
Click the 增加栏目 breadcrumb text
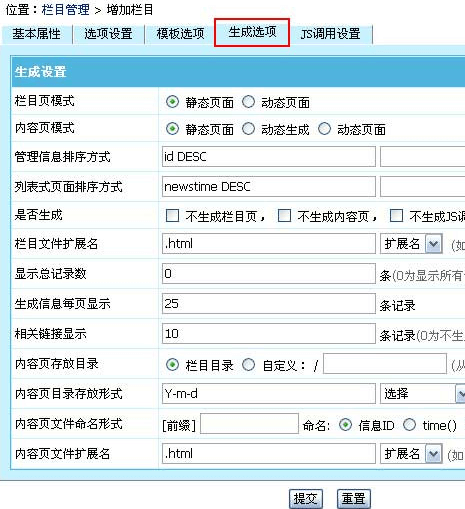[130, 10]
